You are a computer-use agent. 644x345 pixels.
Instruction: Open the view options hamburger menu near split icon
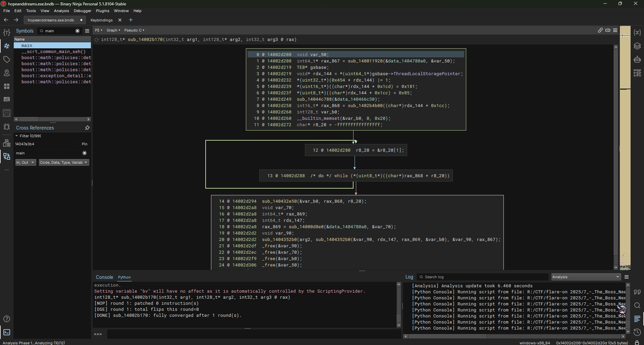point(615,30)
